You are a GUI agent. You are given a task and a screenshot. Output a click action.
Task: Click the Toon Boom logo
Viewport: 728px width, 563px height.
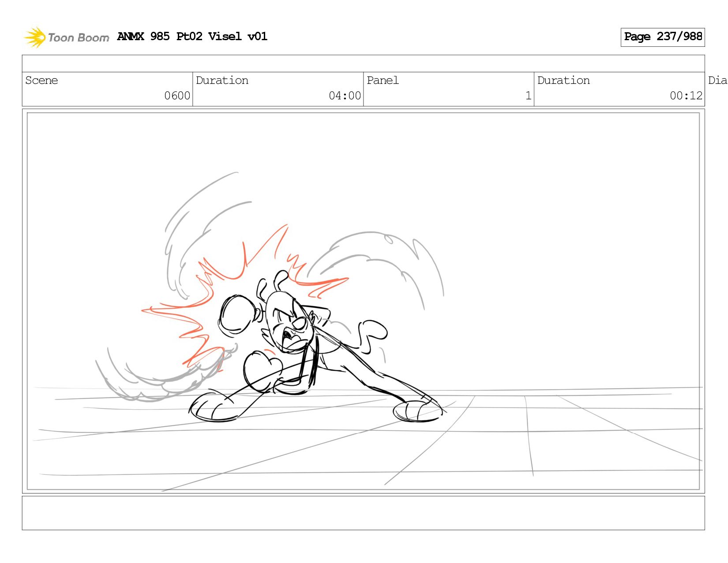[66, 37]
